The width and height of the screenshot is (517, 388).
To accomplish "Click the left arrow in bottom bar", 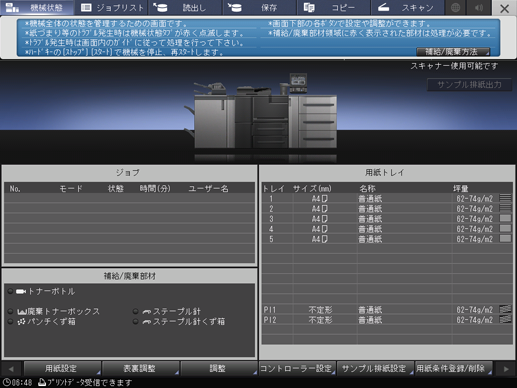I will point(11,369).
